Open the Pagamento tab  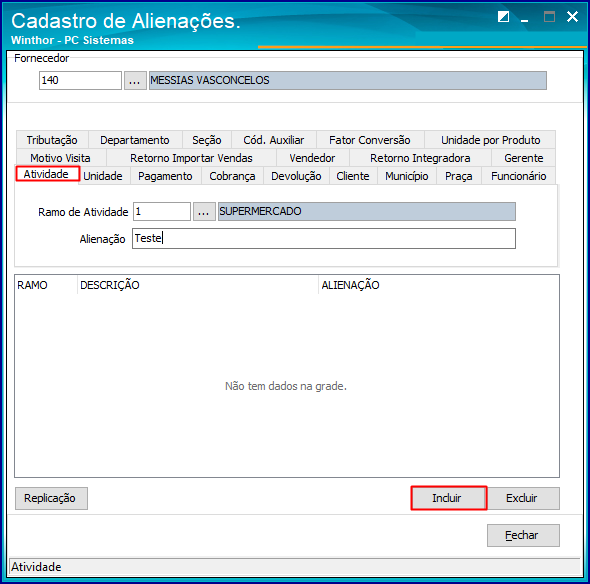(165, 176)
